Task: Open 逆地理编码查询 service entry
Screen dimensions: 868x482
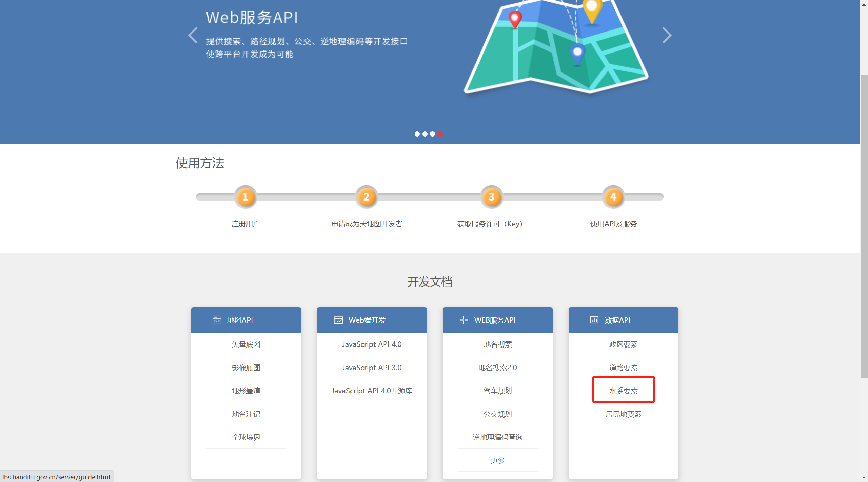Action: (497, 437)
